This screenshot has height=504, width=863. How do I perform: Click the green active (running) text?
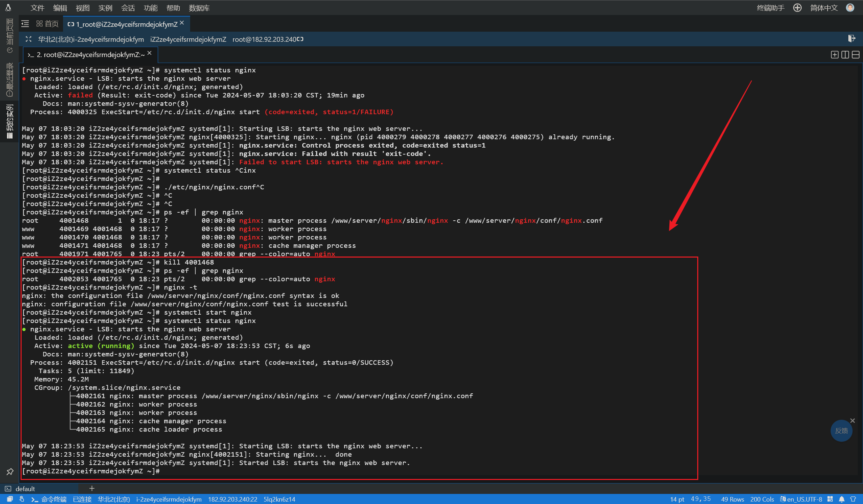(101, 346)
